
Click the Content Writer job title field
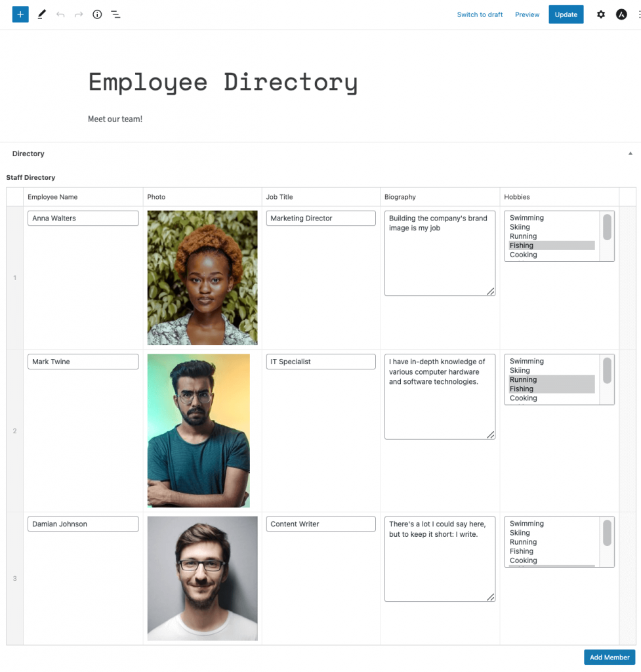321,524
